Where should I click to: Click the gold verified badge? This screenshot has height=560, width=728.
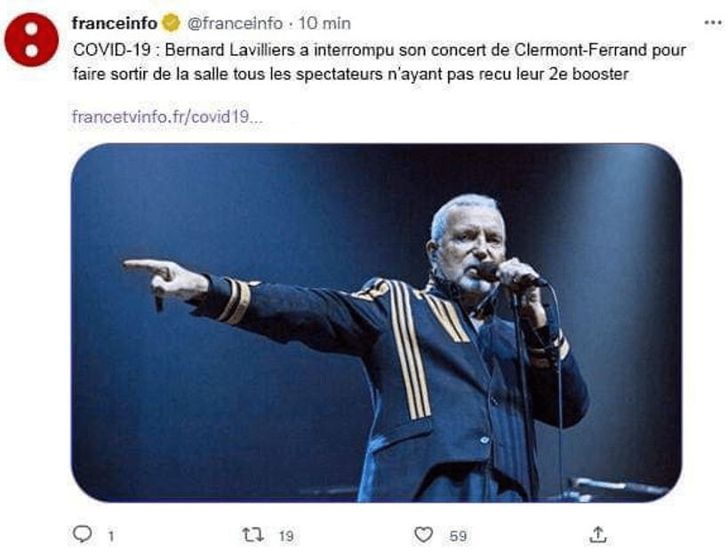pyautogui.click(x=171, y=23)
